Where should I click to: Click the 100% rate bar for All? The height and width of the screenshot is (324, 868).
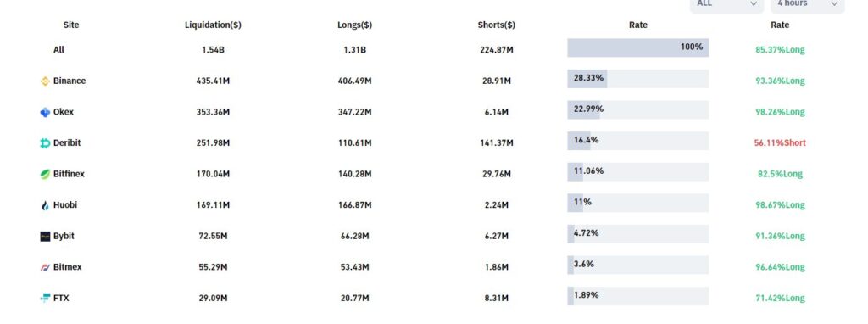pos(637,47)
